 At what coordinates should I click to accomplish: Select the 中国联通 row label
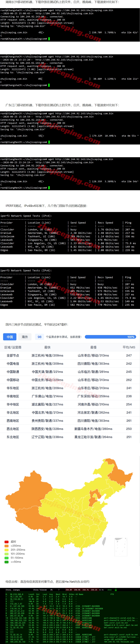click(13, 372)
